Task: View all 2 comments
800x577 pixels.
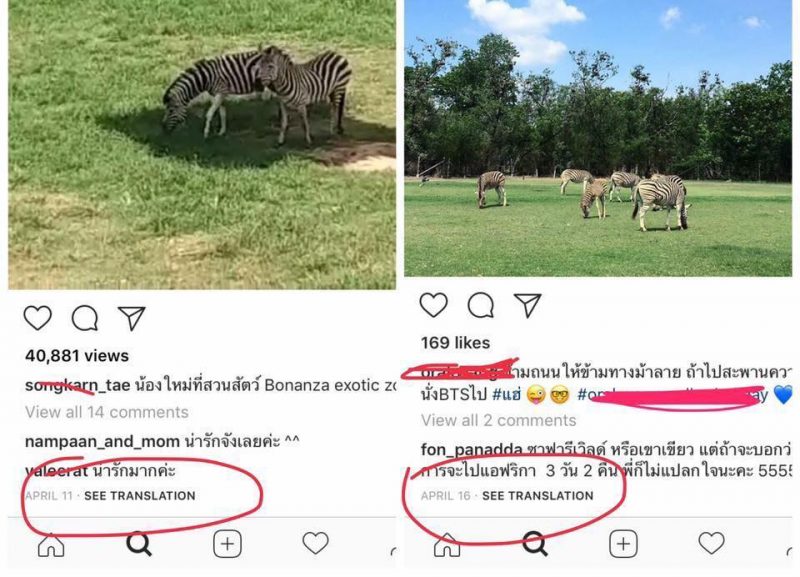Action: point(498,420)
